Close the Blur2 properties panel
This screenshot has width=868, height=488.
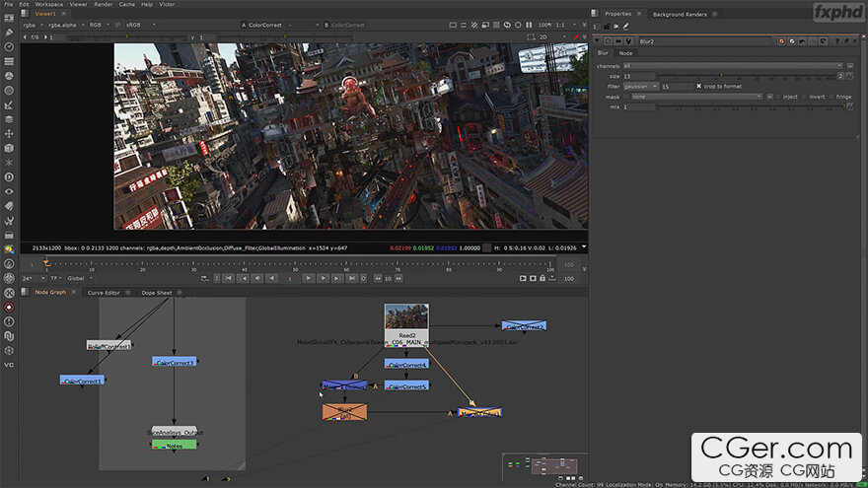point(855,41)
